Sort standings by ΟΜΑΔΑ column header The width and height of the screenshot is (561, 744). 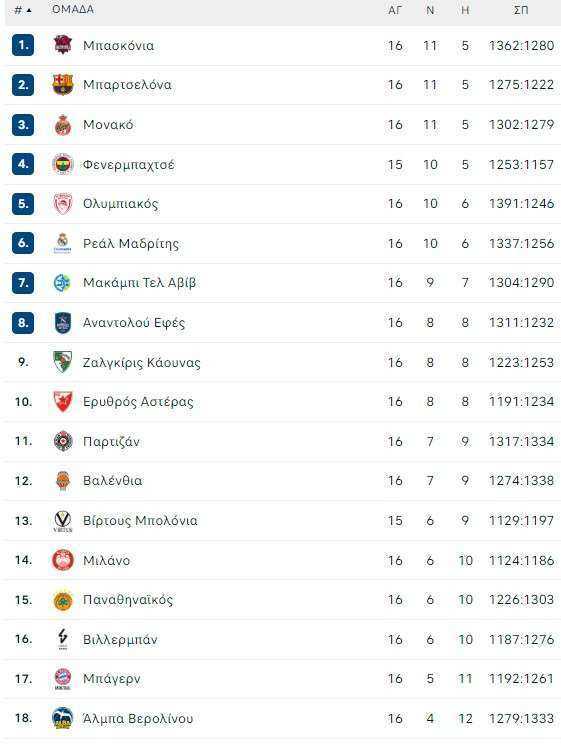point(73,9)
